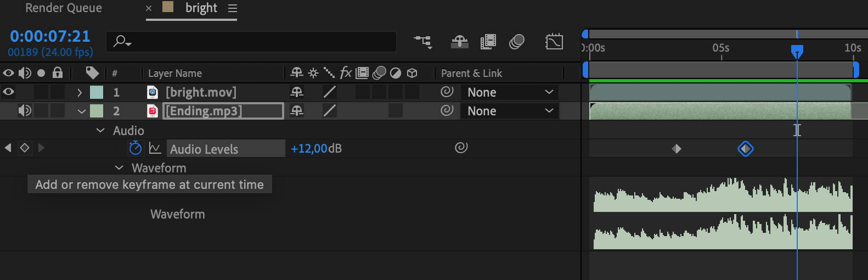Viewport: 868px width, 280px height.
Task: Open the Graph Editor
Action: pyautogui.click(x=554, y=42)
